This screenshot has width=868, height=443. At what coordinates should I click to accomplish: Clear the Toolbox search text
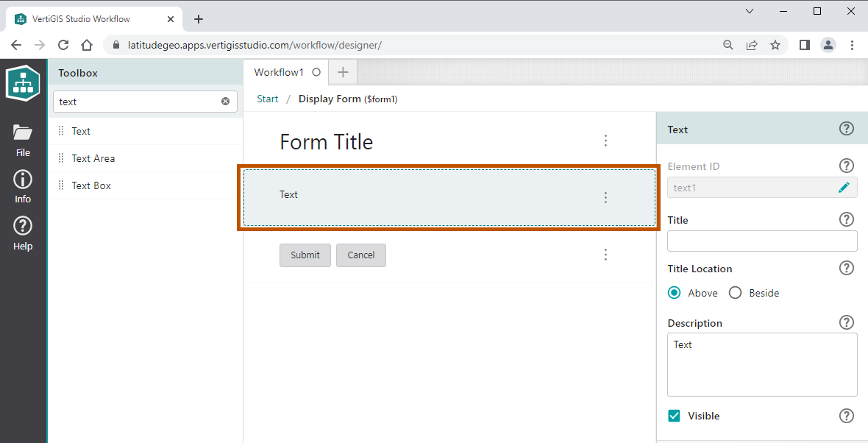click(225, 102)
